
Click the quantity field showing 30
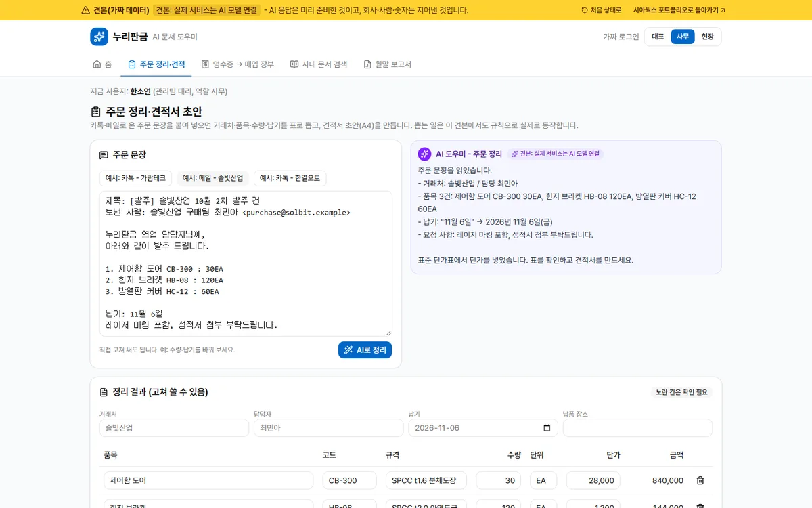[499, 480]
